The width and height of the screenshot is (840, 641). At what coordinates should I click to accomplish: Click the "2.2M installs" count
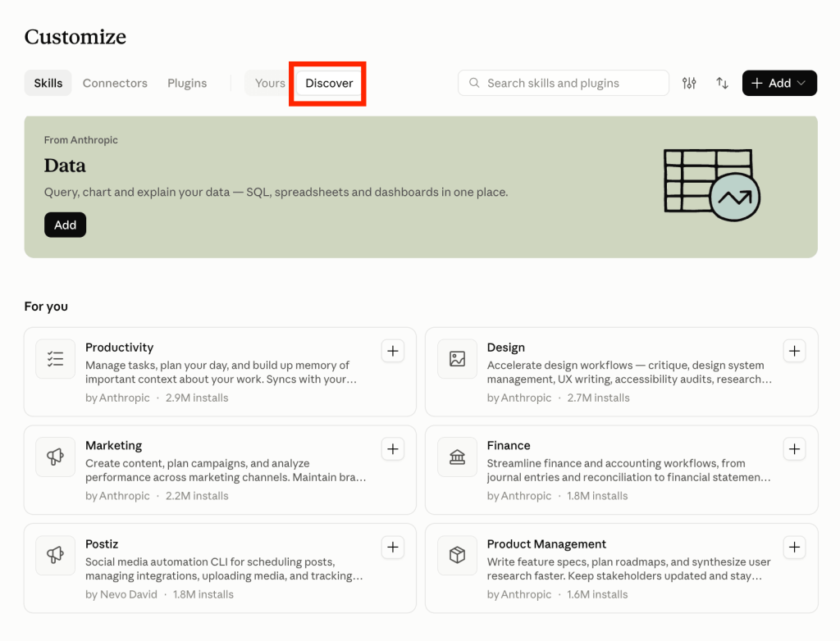click(197, 496)
